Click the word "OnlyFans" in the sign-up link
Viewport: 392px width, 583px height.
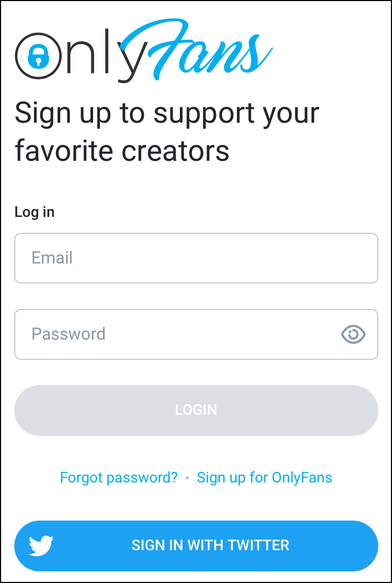tap(302, 478)
